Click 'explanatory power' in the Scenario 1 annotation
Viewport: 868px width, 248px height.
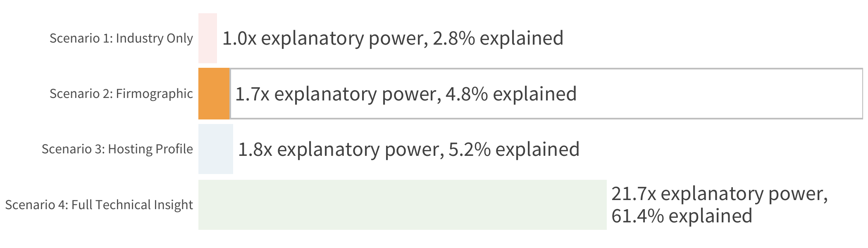pyautogui.click(x=344, y=39)
